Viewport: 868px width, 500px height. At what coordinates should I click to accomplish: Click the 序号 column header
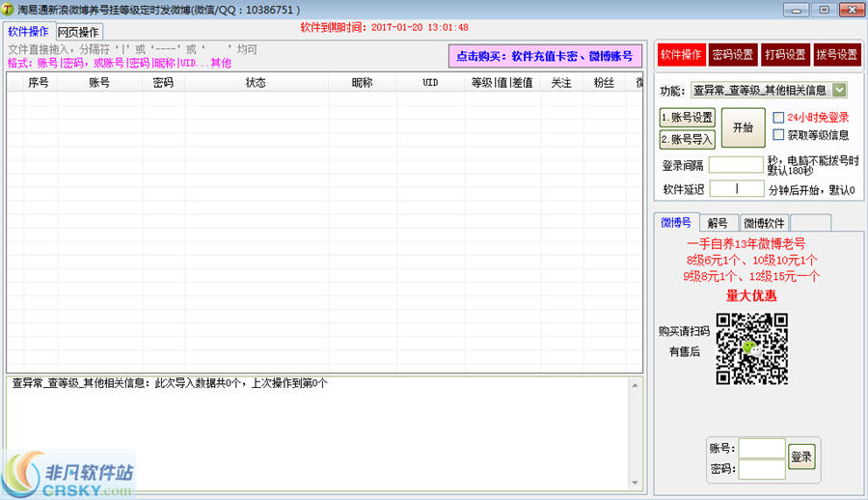point(39,83)
